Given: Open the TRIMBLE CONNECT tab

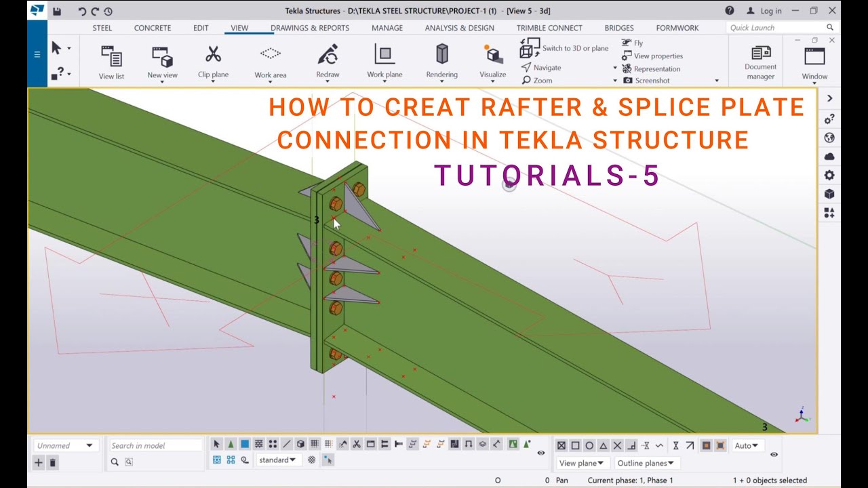Looking at the screenshot, I should [x=549, y=28].
